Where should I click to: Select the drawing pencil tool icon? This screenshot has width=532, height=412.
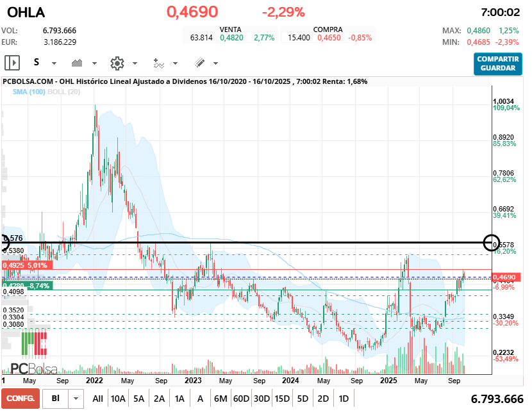coord(199,62)
